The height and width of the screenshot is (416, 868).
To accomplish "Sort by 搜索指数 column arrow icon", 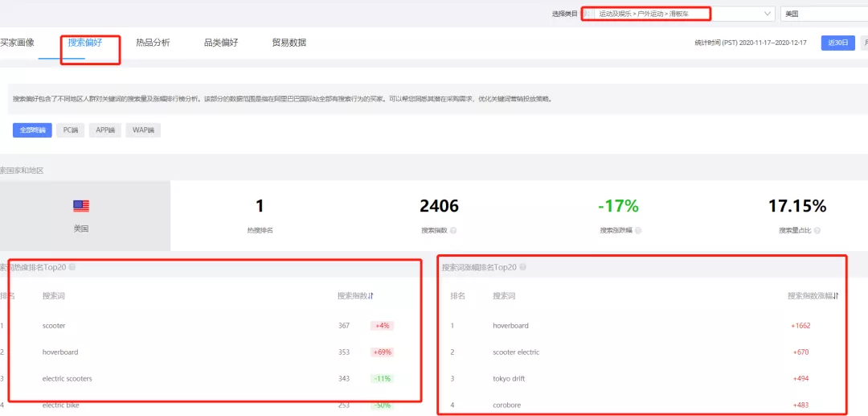I will (371, 296).
